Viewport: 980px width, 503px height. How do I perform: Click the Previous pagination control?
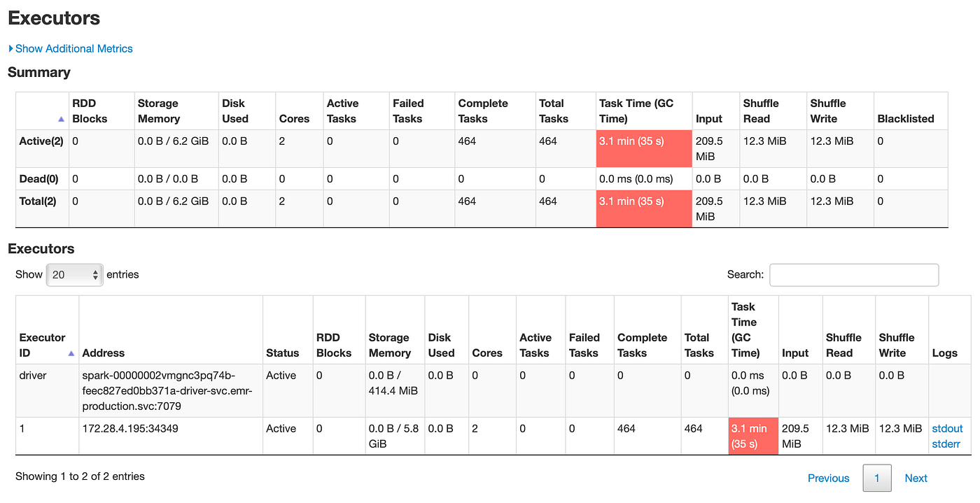(828, 478)
